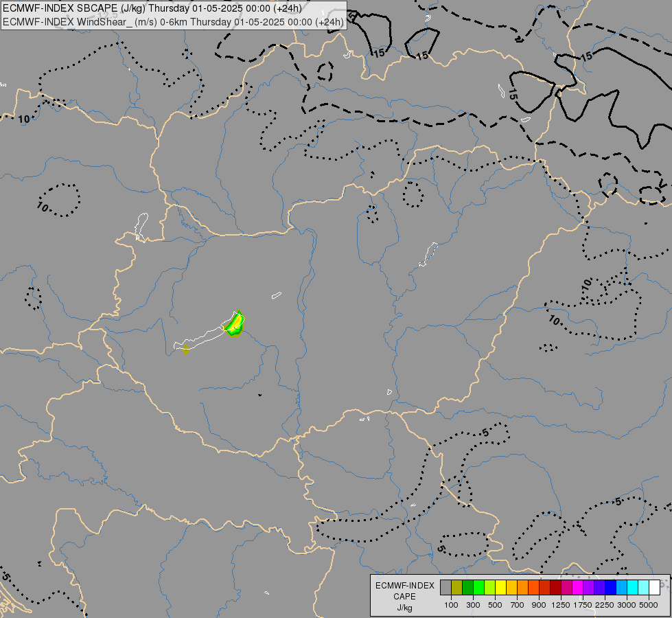The height and width of the screenshot is (618, 672).
Task: Click the 100 legend tick label
Action: click(x=451, y=605)
